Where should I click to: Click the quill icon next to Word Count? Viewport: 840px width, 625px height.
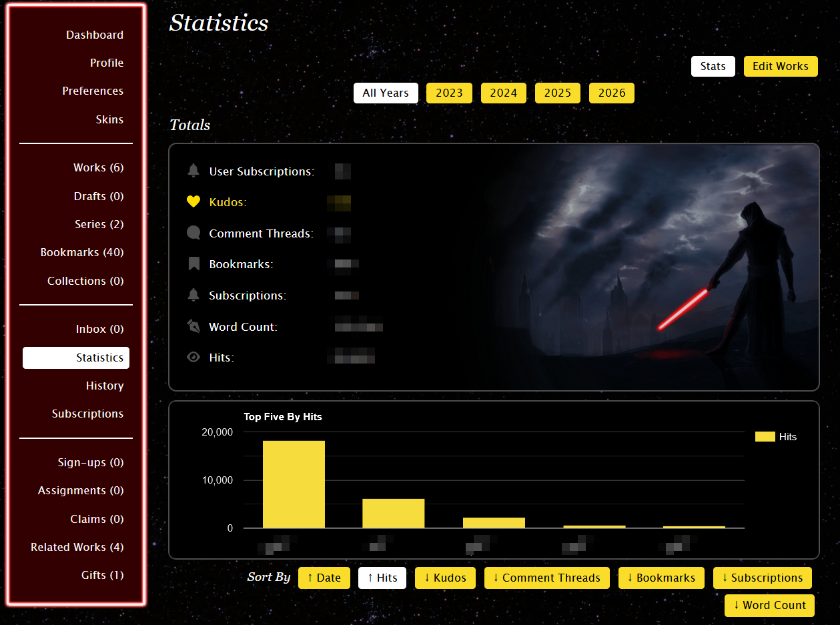(193, 326)
